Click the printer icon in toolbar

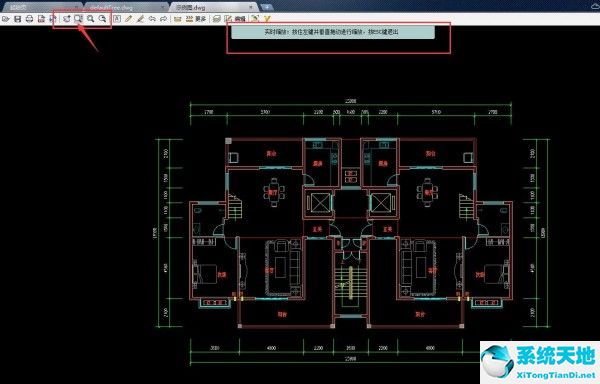pyautogui.click(x=29, y=19)
